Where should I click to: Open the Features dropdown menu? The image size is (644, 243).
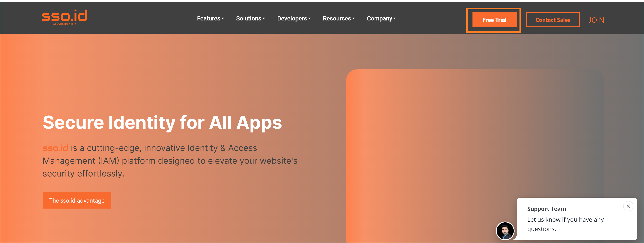coord(211,19)
